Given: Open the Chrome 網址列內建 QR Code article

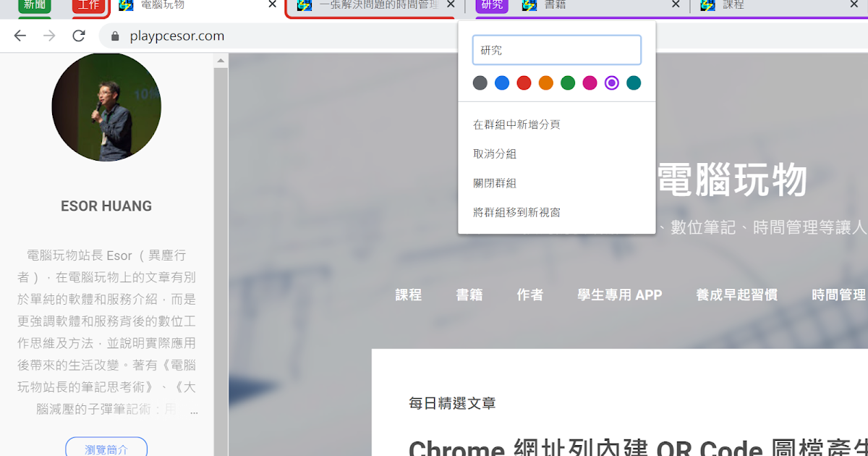Looking at the screenshot, I should (x=638, y=447).
